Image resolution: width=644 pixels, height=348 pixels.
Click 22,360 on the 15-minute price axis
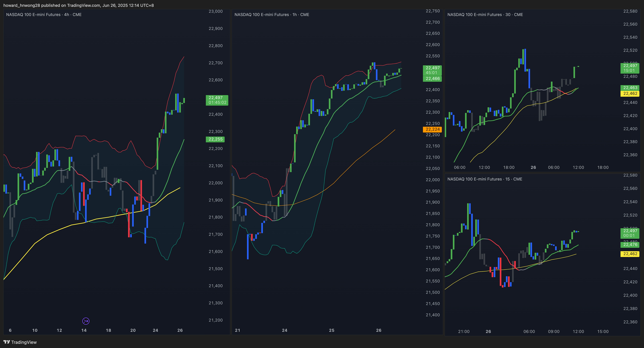(x=630, y=322)
